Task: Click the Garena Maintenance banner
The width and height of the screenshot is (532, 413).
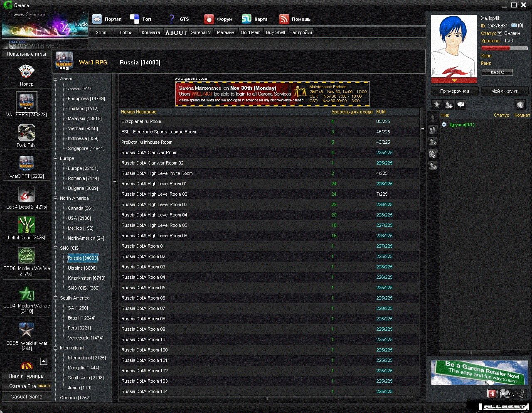Action: (x=273, y=93)
